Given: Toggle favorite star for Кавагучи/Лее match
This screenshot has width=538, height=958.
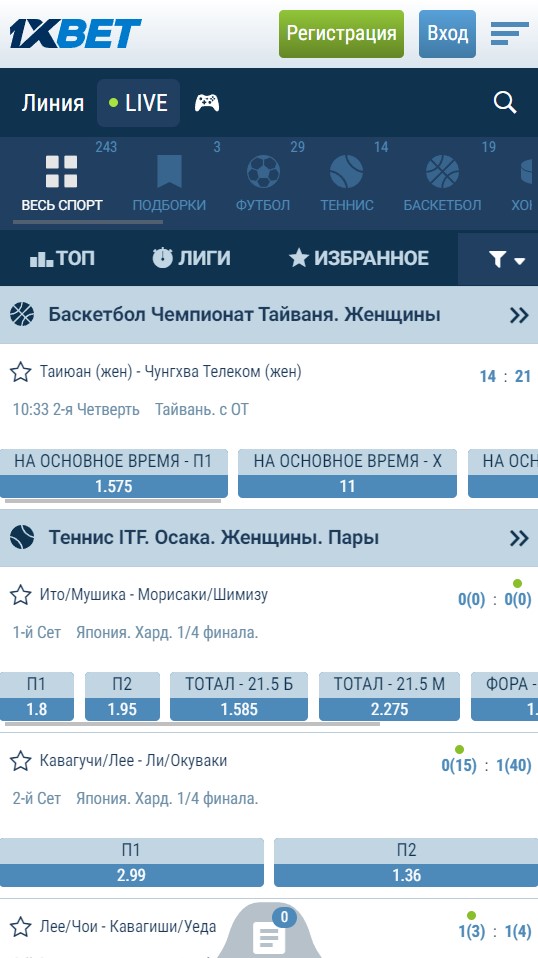Looking at the screenshot, I should pos(21,761).
